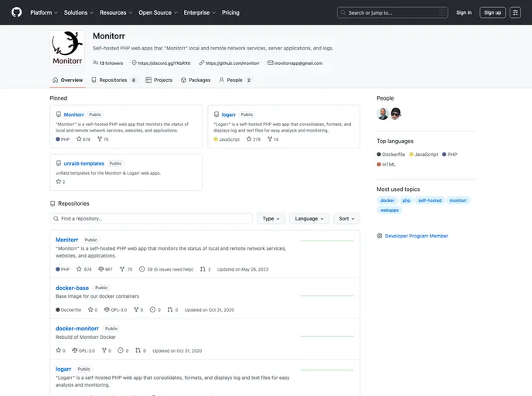The image size is (532, 396).
Task: View the 13 followers link
Action: (x=108, y=63)
